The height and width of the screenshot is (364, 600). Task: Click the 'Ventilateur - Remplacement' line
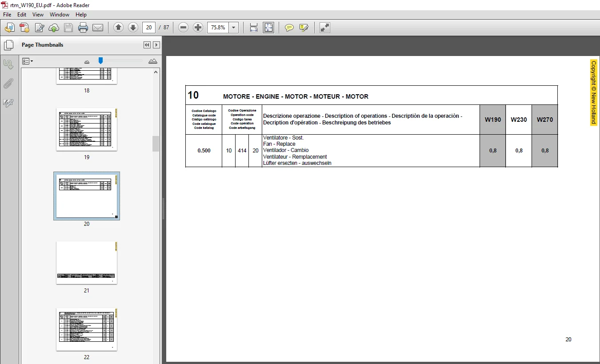pos(295,157)
